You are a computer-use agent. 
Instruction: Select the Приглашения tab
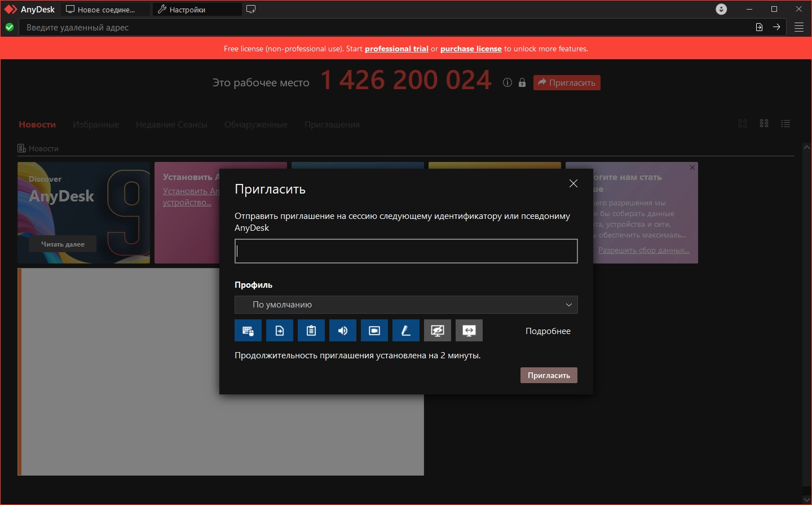332,125
